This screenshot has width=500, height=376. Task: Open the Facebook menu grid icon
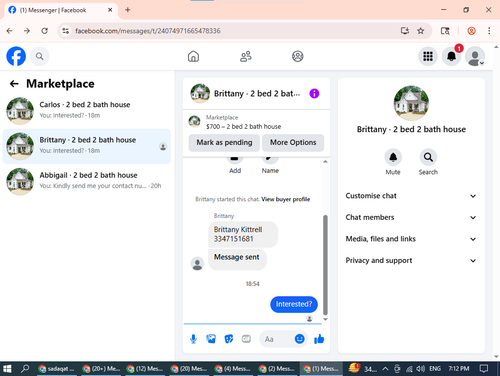click(x=428, y=56)
